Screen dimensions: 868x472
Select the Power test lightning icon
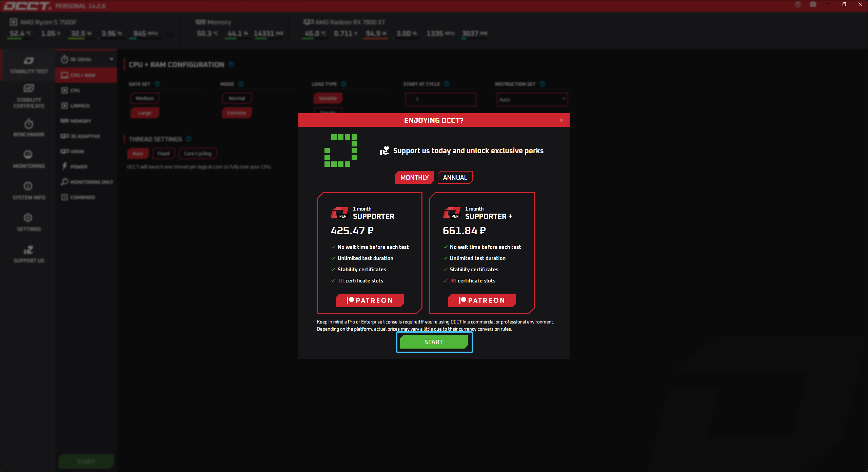click(64, 166)
